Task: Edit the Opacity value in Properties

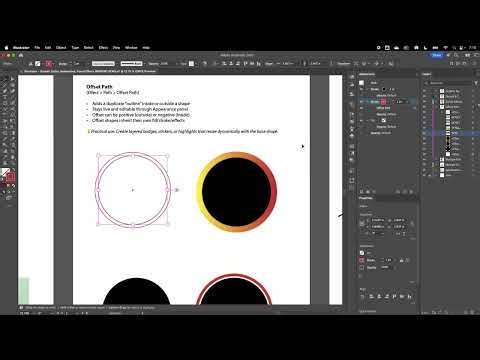Action: pos(385,267)
